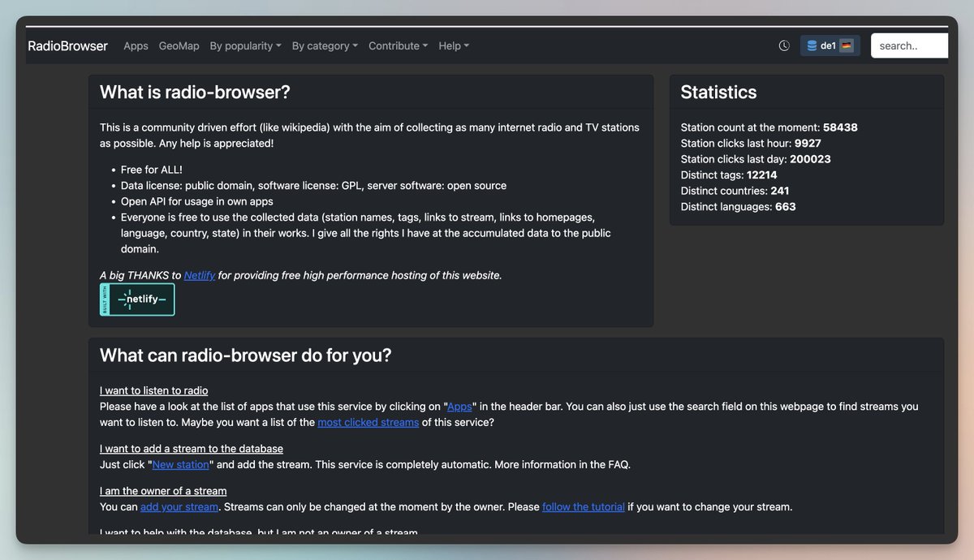
Task: Go to the Apps page in navbar
Action: click(x=136, y=45)
